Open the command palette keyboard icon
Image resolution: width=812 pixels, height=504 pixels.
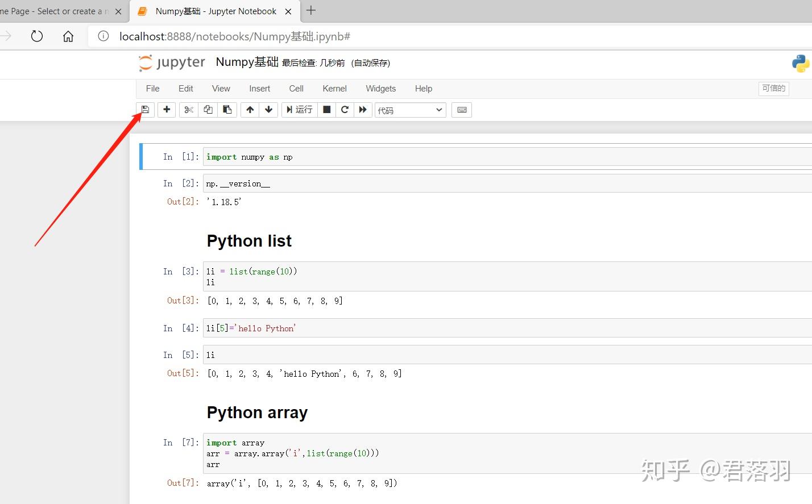(461, 110)
